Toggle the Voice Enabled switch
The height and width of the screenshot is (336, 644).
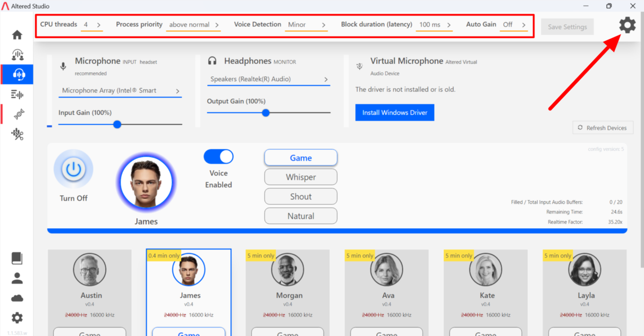[x=218, y=156]
